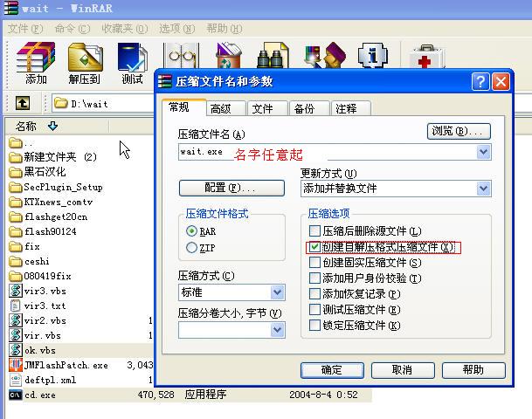Select the SecPlugin_Setup folder icon
This screenshot has width=532, height=419.
pyautogui.click(x=15, y=187)
